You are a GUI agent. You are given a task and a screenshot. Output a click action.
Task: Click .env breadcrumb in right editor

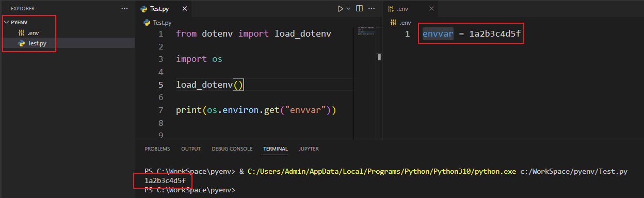[405, 23]
